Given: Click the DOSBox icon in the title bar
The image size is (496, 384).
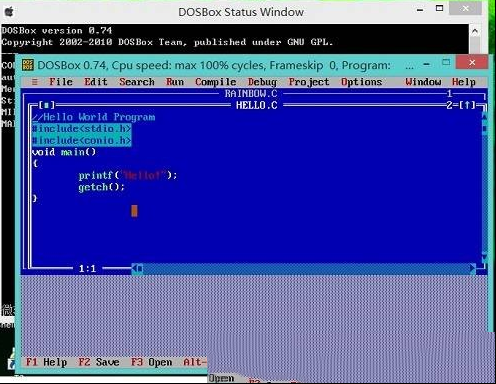Looking at the screenshot, I should tap(28, 65).
